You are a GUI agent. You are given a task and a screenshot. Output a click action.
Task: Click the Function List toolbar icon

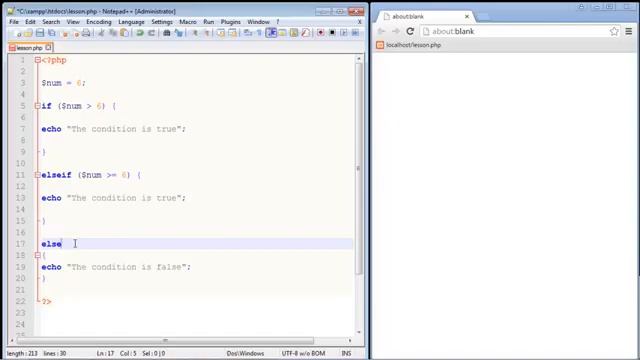tap(306, 33)
